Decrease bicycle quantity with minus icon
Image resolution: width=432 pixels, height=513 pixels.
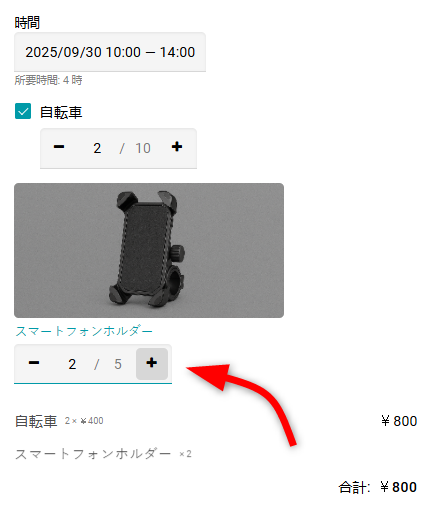pos(59,147)
